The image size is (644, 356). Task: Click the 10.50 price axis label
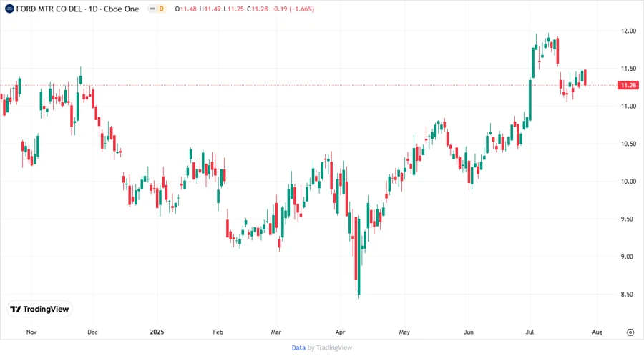point(628,144)
